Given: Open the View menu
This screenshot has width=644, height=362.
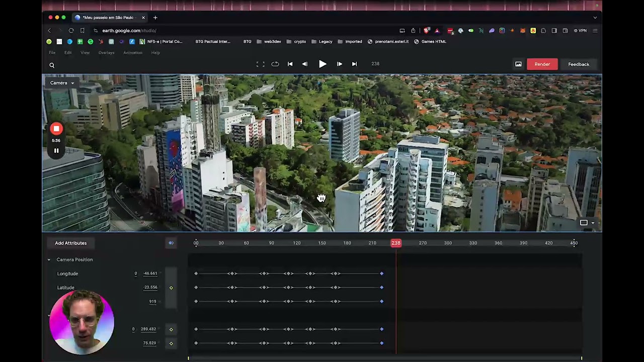Looking at the screenshot, I should point(85,53).
